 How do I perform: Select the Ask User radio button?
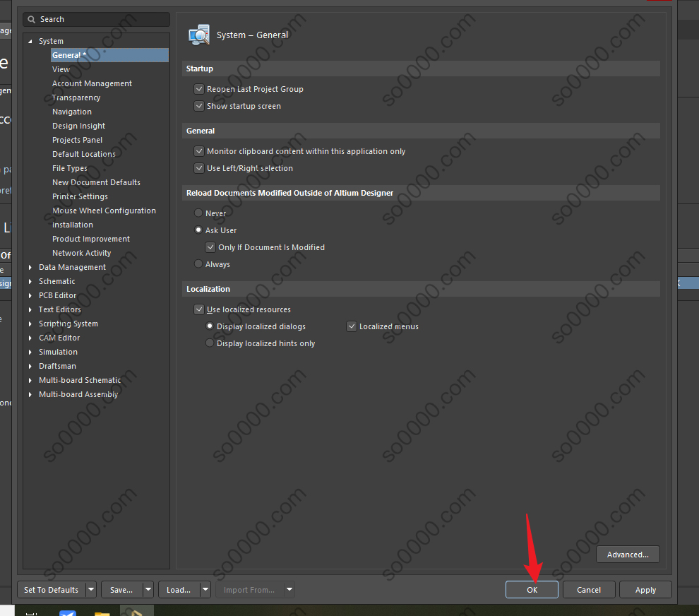click(x=198, y=230)
